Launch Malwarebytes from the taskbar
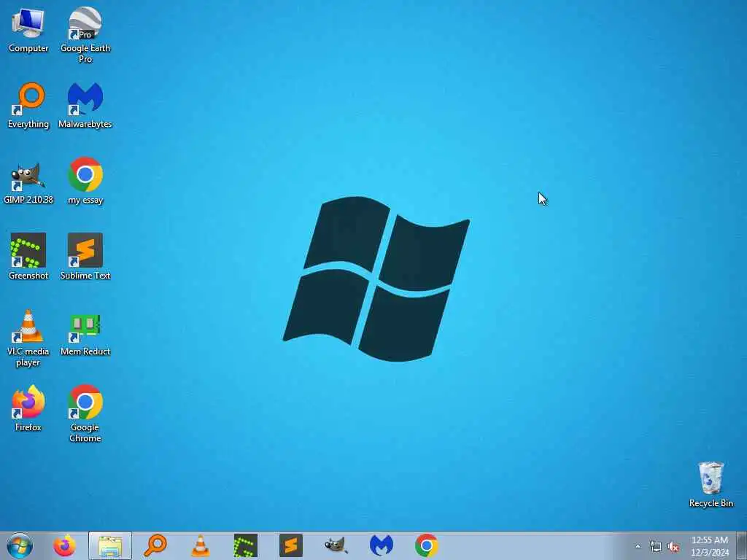 [382, 545]
